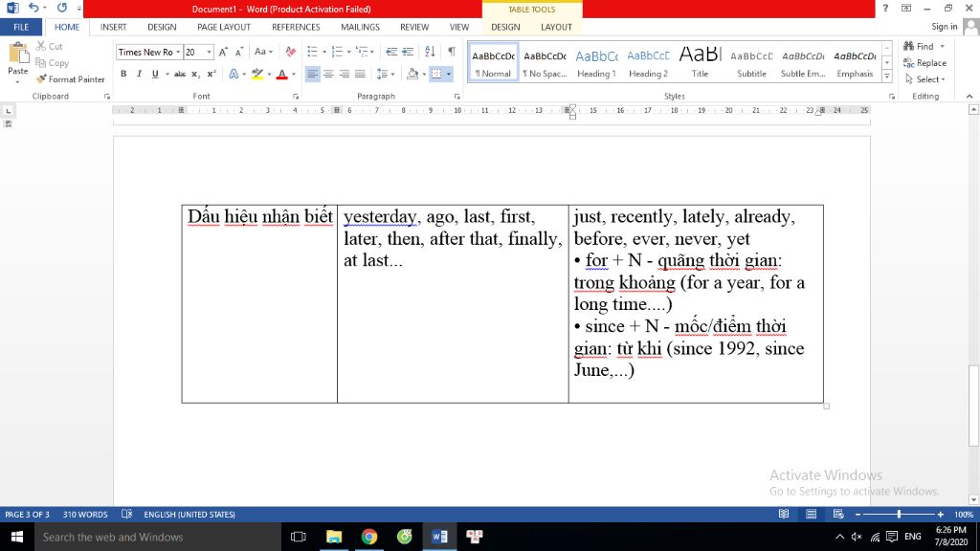Click the Windows search box

pyautogui.click(x=158, y=537)
